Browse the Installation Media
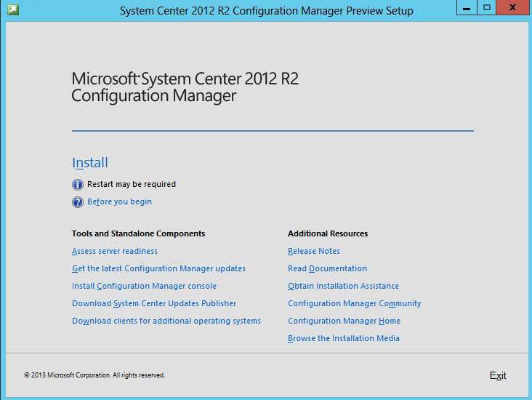Screen dimensions: 532x400 click(x=344, y=338)
